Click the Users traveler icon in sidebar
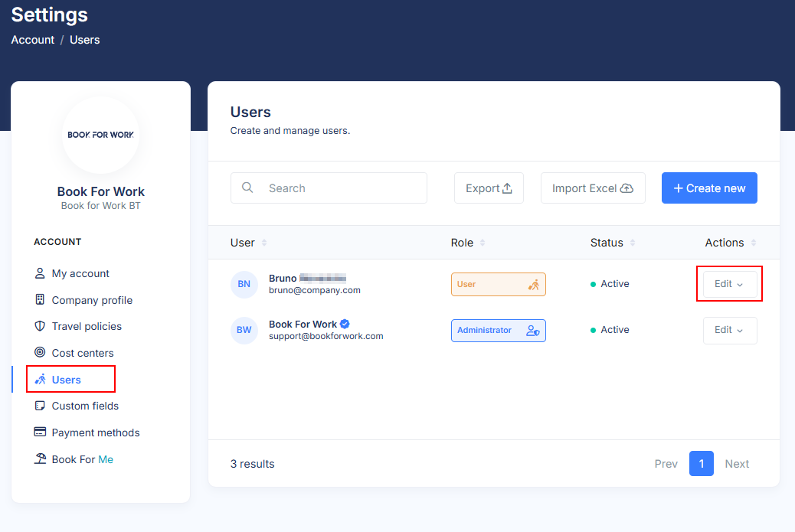 [x=40, y=379]
